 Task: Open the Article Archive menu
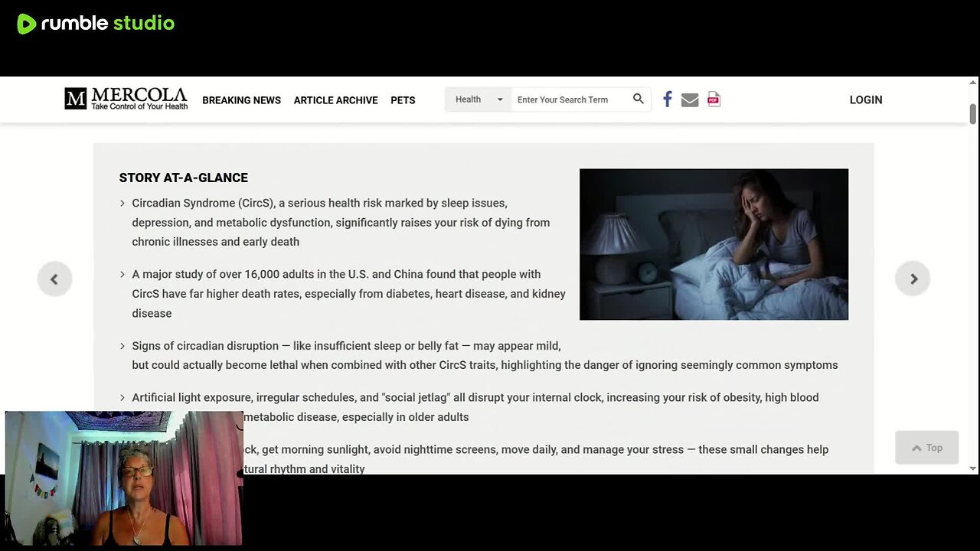point(335,100)
